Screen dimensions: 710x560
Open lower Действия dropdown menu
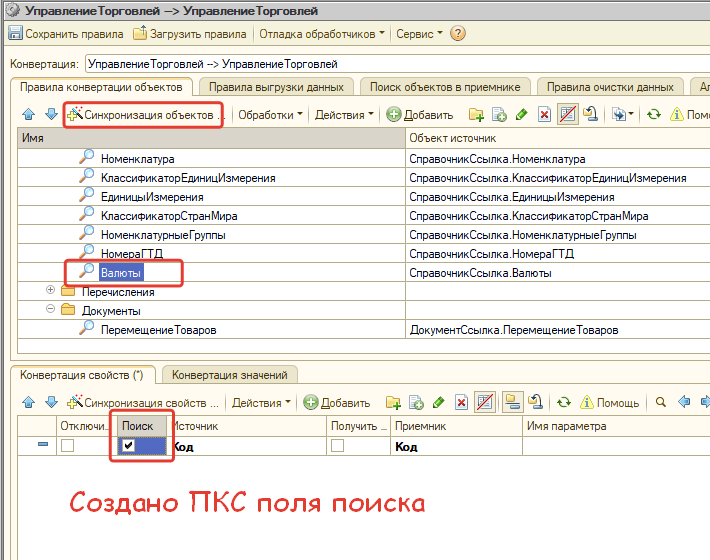pyautogui.click(x=261, y=402)
